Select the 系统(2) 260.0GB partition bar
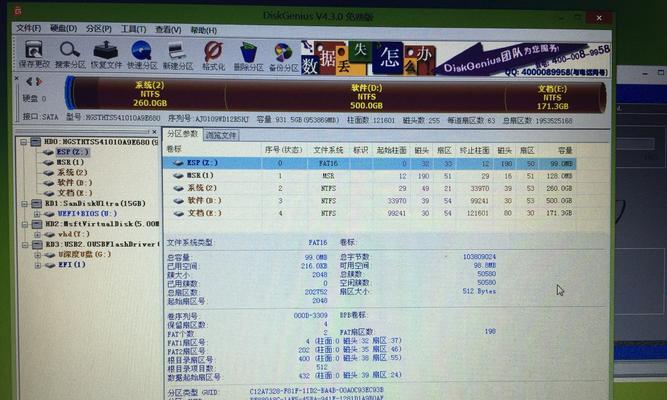Viewport: 667px width, 400px height. tap(150, 94)
